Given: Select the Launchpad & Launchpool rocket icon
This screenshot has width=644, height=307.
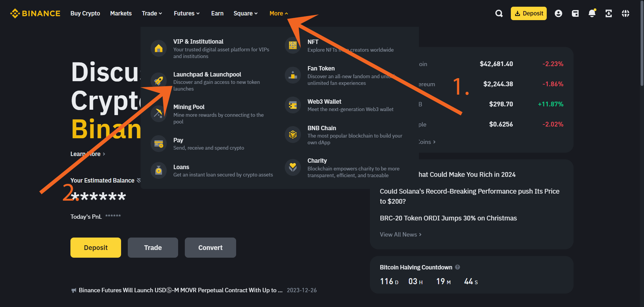Looking at the screenshot, I should click(x=158, y=80).
